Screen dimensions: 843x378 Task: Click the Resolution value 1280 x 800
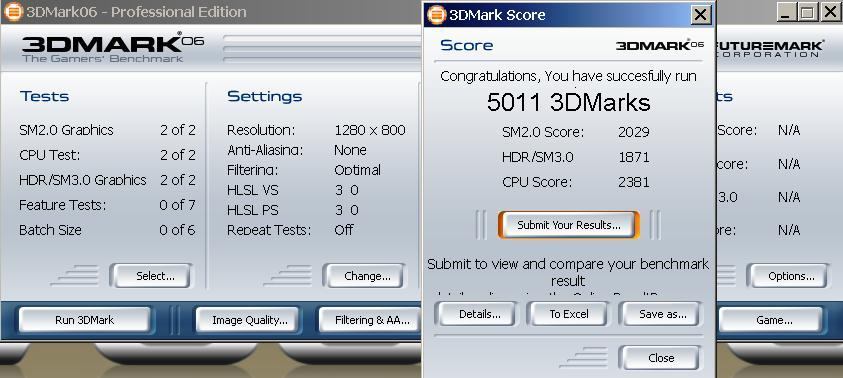point(369,130)
